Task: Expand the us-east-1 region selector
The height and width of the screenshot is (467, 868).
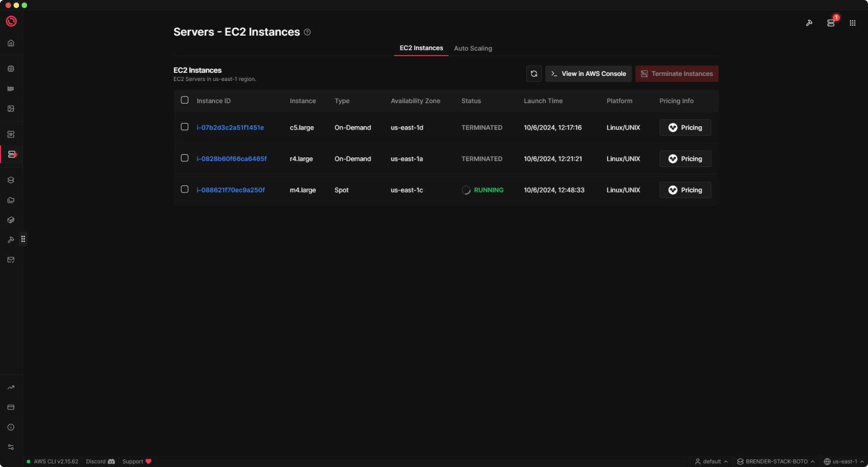Action: [x=844, y=461]
